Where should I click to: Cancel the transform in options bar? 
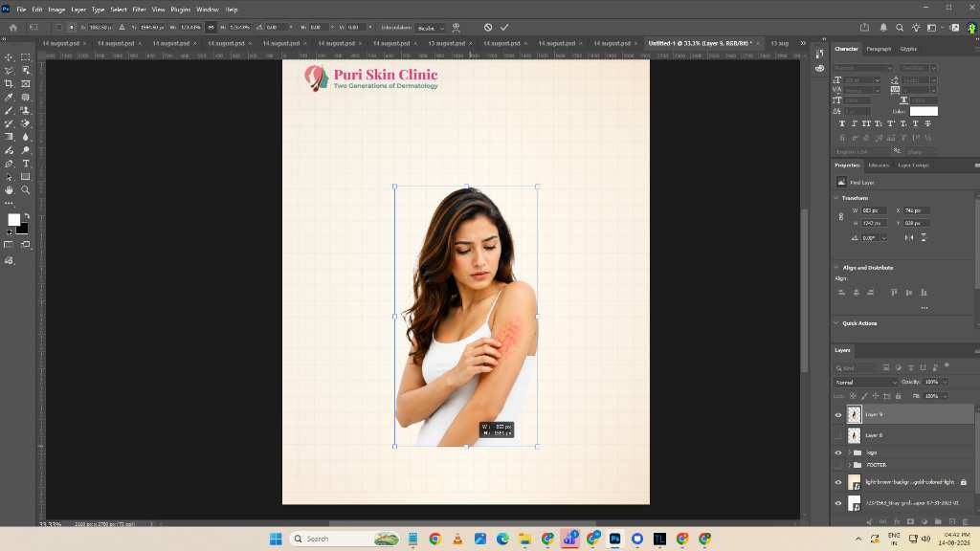[x=488, y=28]
